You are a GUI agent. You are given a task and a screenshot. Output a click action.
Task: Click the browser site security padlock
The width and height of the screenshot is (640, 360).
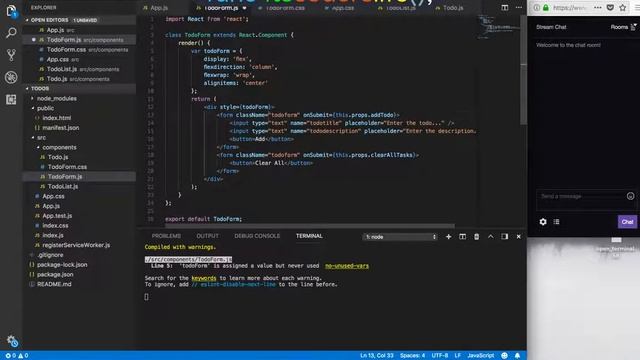546,8
